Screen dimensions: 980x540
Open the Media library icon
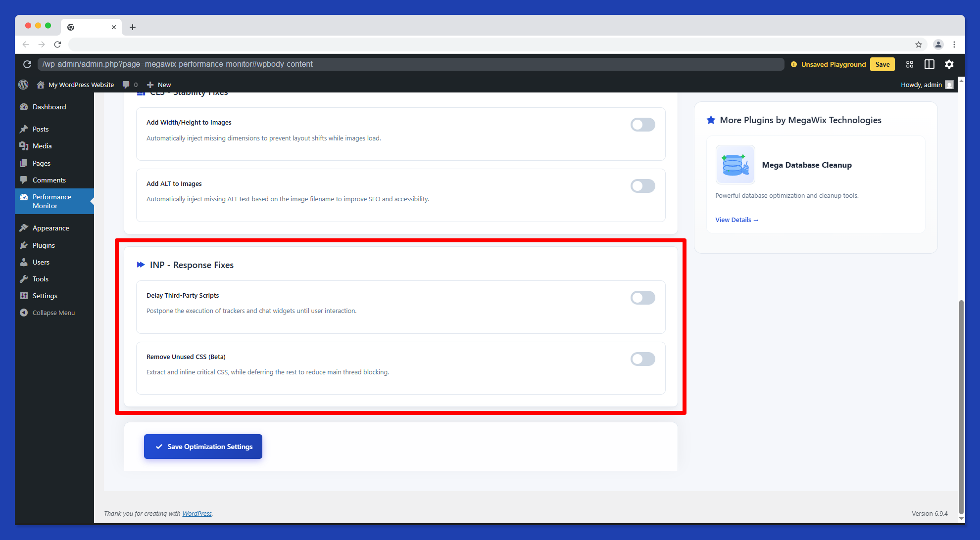click(24, 146)
